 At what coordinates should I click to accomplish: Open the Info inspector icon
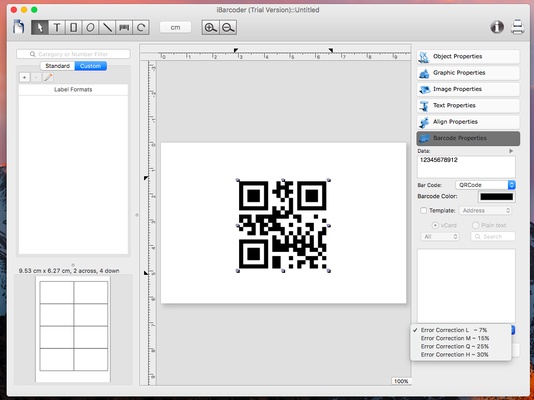click(497, 27)
